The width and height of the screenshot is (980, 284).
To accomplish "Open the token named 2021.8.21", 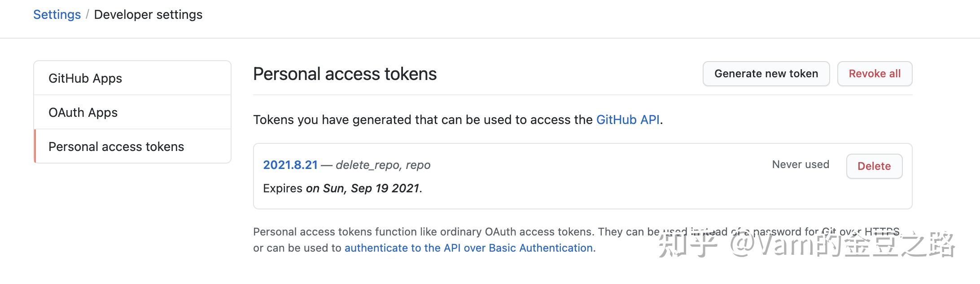I will (290, 164).
